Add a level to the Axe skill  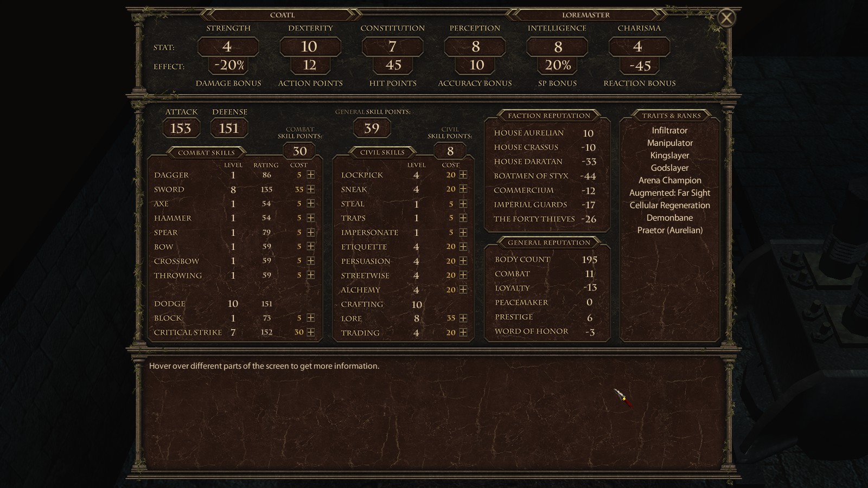tap(311, 203)
